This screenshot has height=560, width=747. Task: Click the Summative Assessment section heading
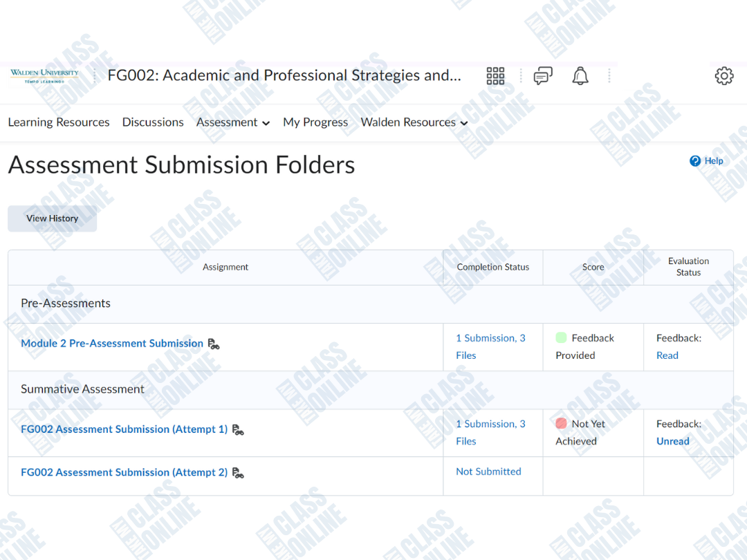(82, 389)
